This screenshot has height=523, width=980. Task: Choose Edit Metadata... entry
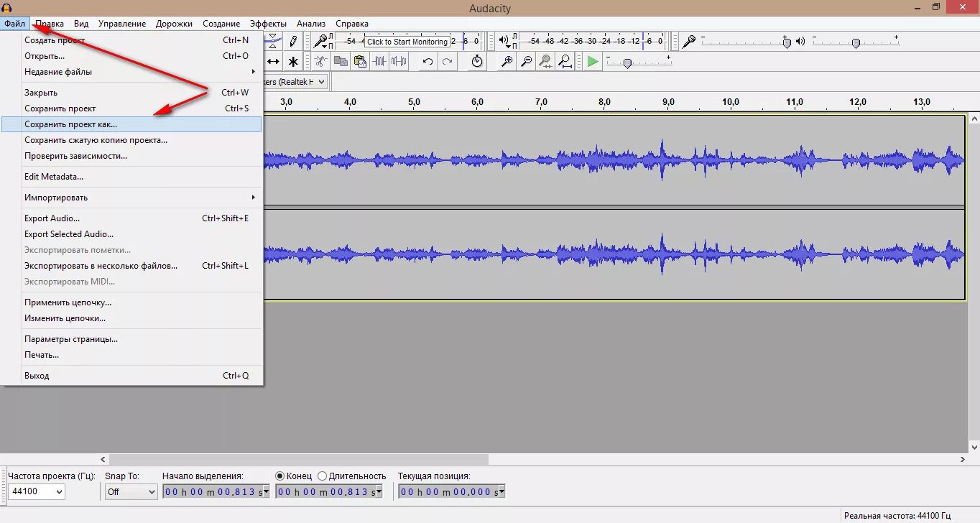(x=142, y=177)
